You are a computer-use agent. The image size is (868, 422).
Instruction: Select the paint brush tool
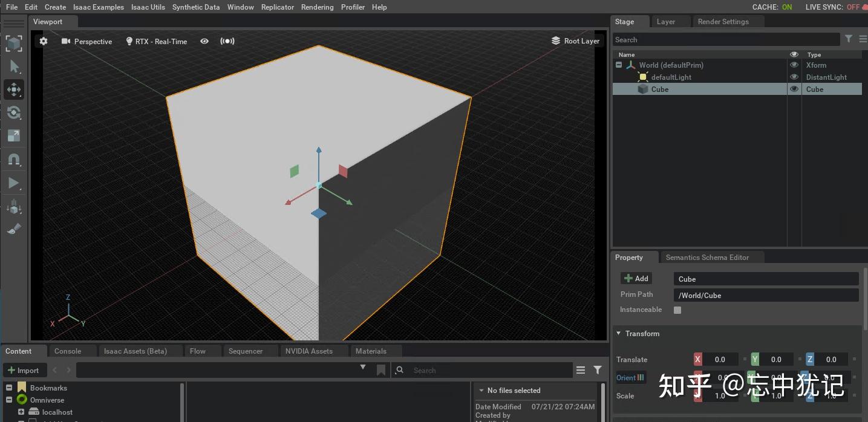(x=13, y=229)
